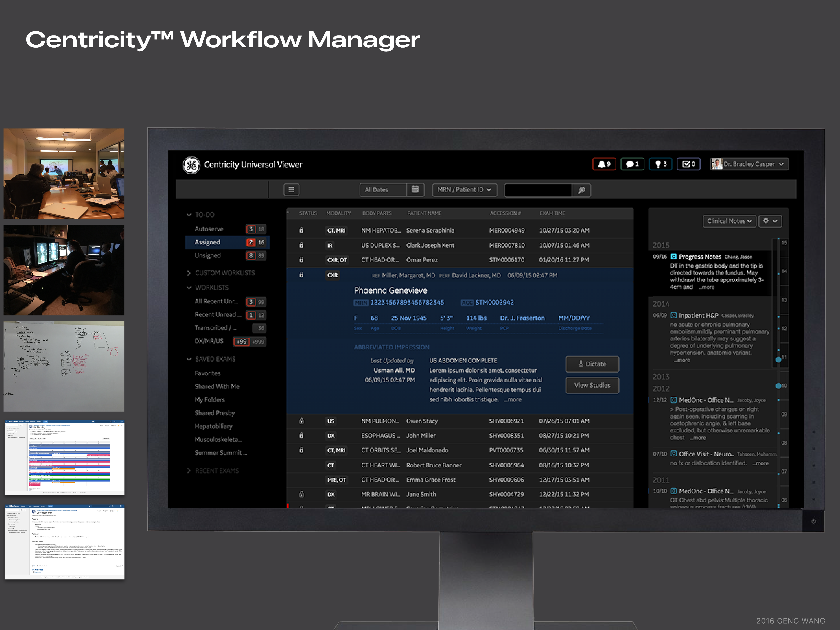Click ...more on Inpatient H&P entry
This screenshot has width=840, height=630.
pyautogui.click(x=682, y=360)
